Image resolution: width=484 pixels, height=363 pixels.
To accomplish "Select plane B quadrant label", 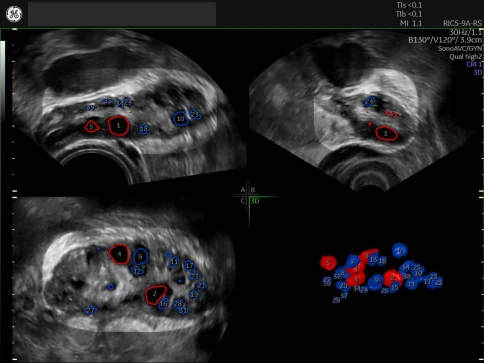I will (x=253, y=190).
